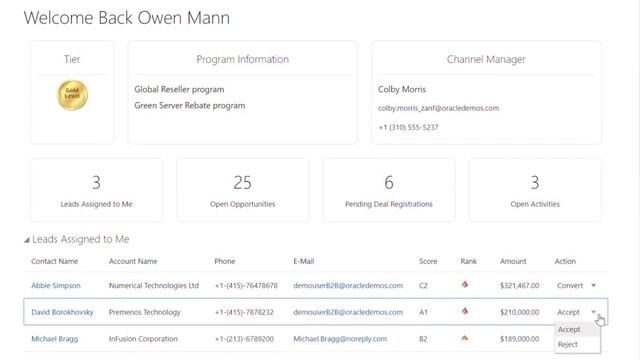Open the Open Opportunities tile showing 25

242,190
